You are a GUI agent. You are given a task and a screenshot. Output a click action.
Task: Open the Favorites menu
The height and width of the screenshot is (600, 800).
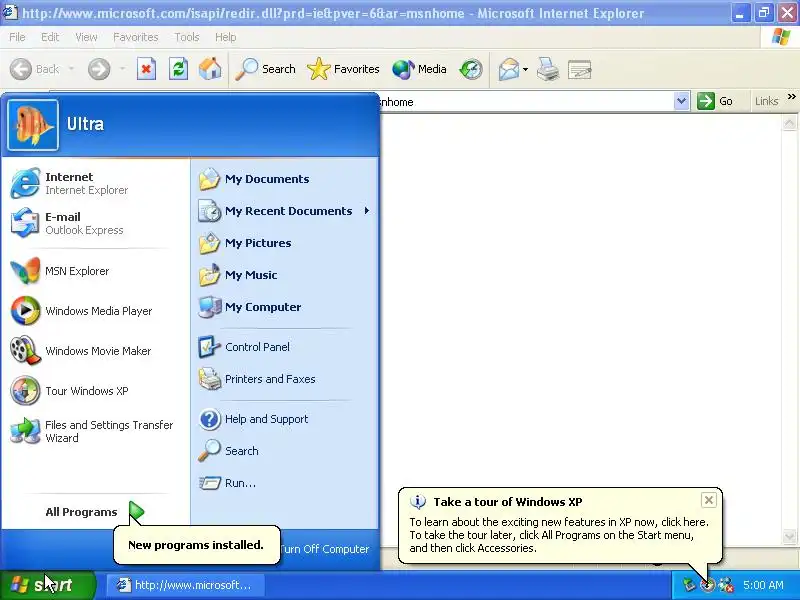(x=136, y=37)
